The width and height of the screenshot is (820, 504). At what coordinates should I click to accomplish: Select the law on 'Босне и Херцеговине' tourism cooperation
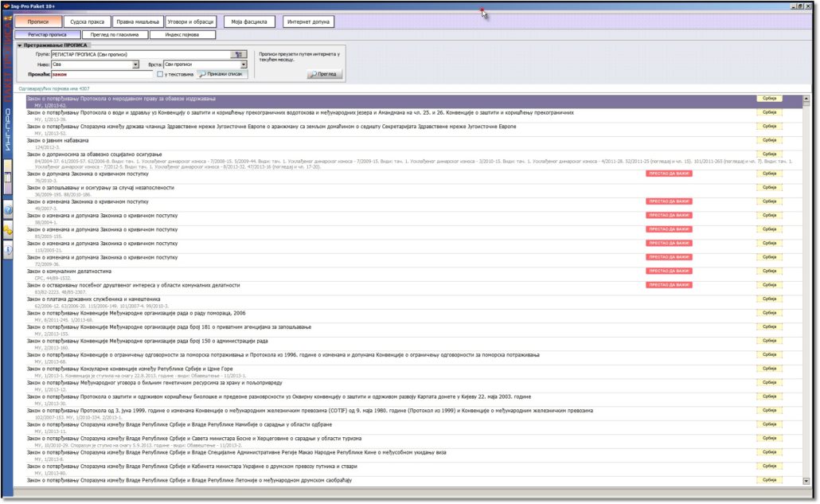point(414,442)
